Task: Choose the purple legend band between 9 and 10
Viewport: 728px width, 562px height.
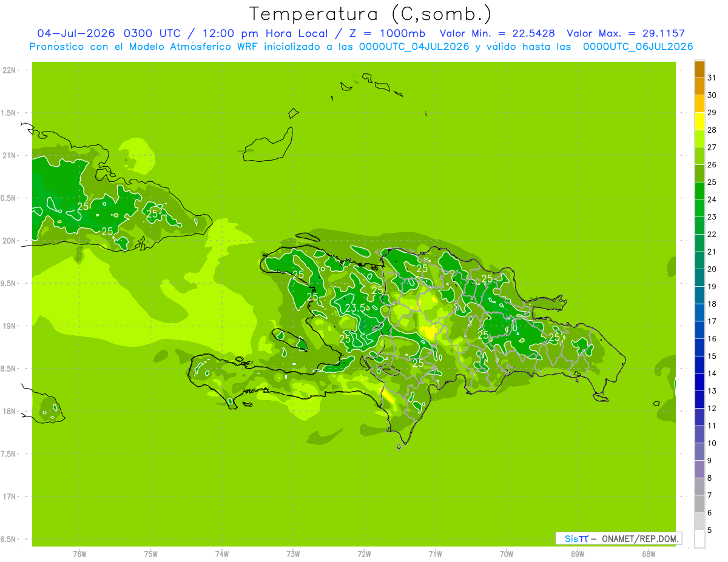Action: click(699, 452)
